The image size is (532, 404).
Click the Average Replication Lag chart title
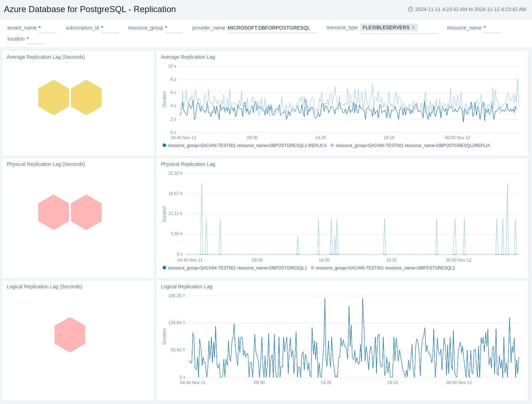click(x=188, y=57)
